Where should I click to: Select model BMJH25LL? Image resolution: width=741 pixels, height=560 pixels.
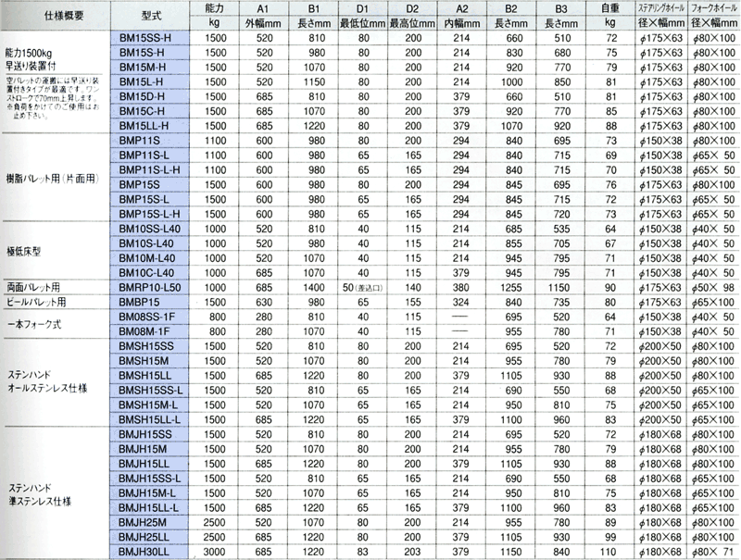point(150,538)
